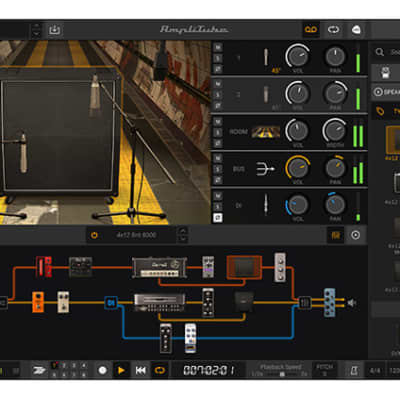Disable the DI channel phase invert
The height and width of the screenshot is (400, 400).
(218, 218)
